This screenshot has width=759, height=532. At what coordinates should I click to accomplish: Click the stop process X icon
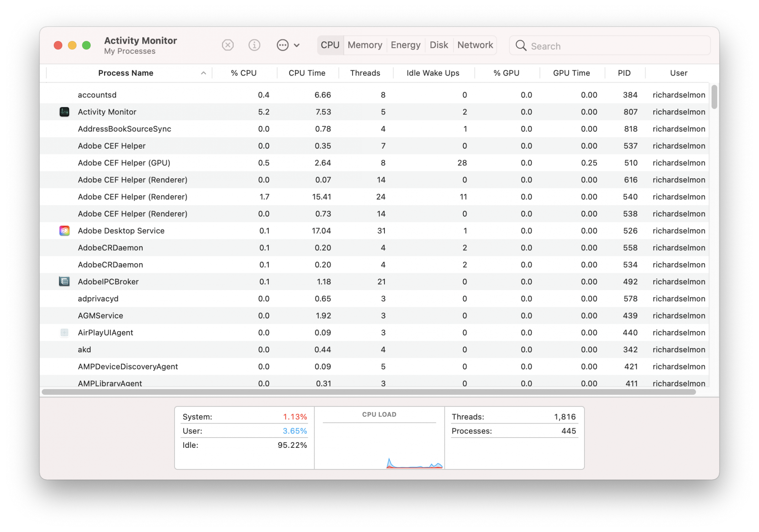pos(228,46)
